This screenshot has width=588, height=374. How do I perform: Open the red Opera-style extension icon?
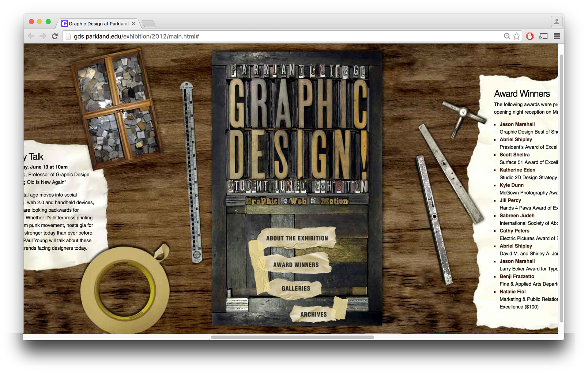530,36
